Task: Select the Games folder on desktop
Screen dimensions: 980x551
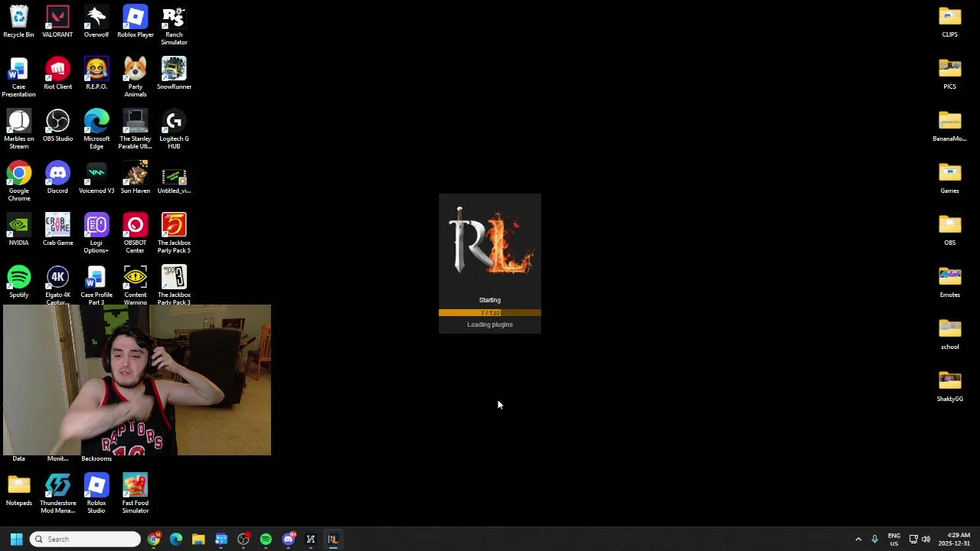Action: [949, 178]
